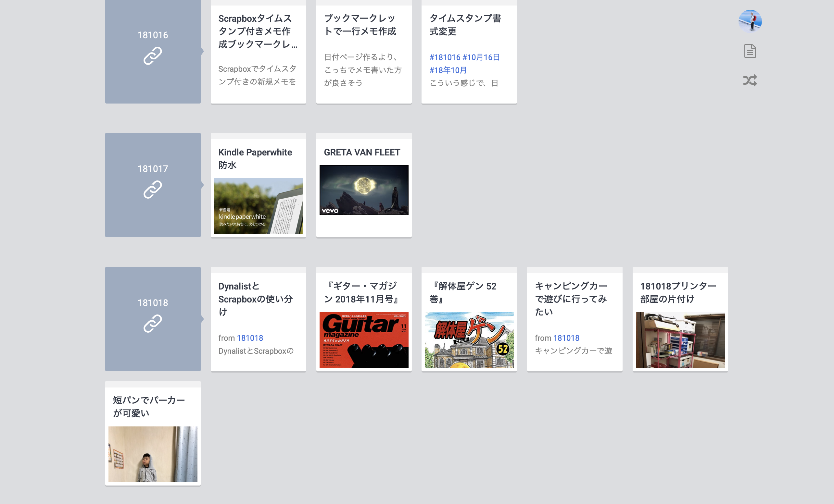Image resolution: width=834 pixels, height=504 pixels.
Task: Click the link icon on the 181017 card
Action: [x=153, y=190]
